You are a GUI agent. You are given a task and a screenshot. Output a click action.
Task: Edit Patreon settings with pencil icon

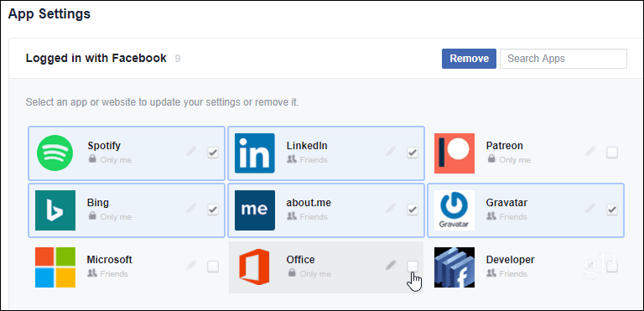590,151
